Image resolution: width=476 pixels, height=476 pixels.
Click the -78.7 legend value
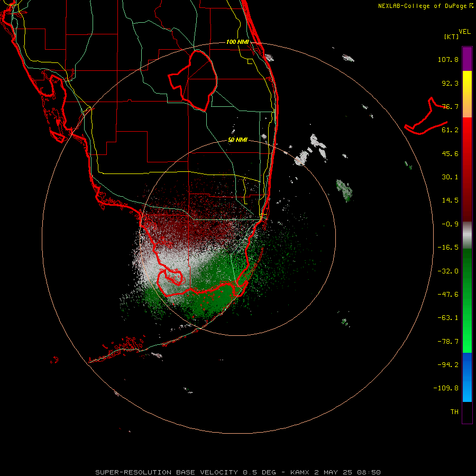point(448,342)
